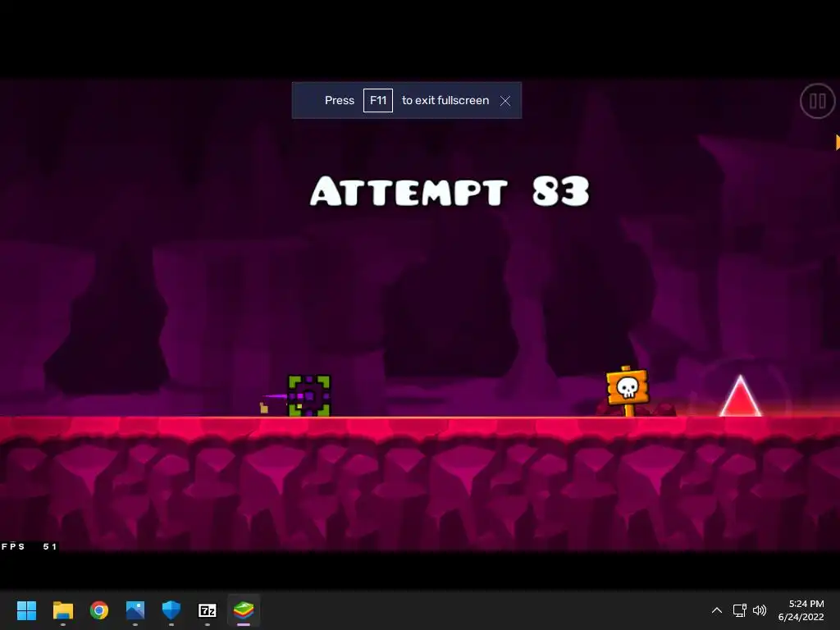Open File Explorer from taskbar
The image size is (840, 630).
tap(62, 610)
